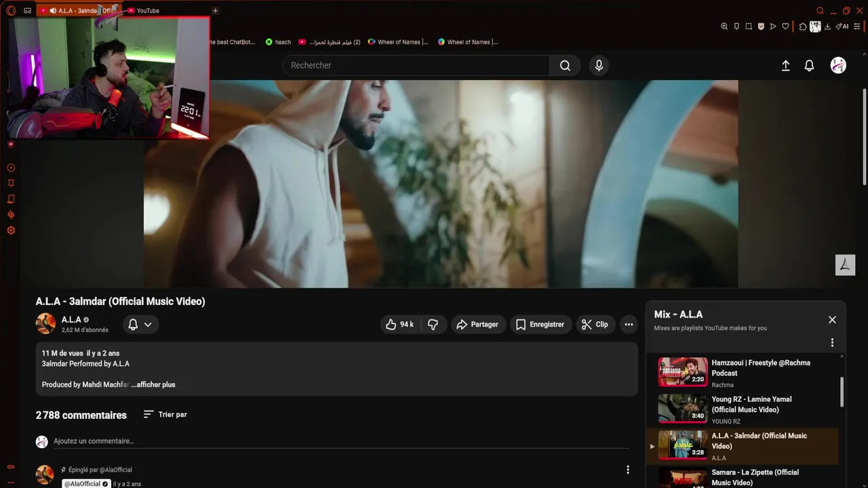Open the first 'Wheel of Names' bookmark
The image size is (868, 488).
(x=398, y=42)
